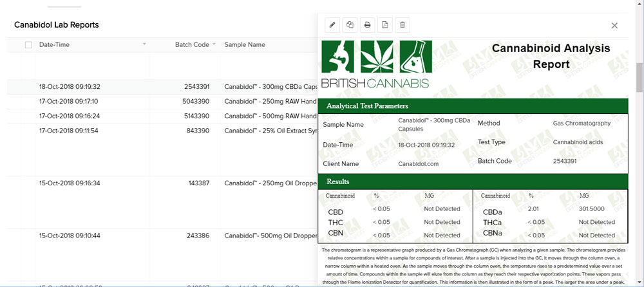Click the Gas Chromatography method value
Viewport: 644px width, 287px height.
point(582,123)
